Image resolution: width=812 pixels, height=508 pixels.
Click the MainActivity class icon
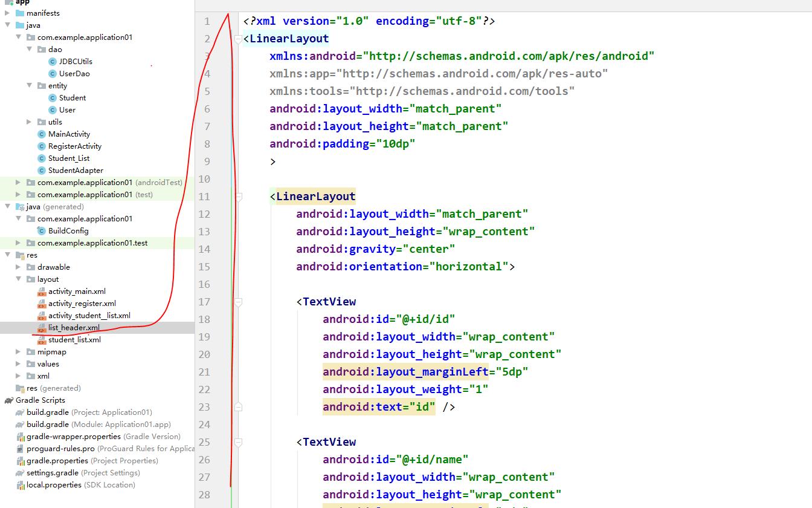click(x=42, y=134)
